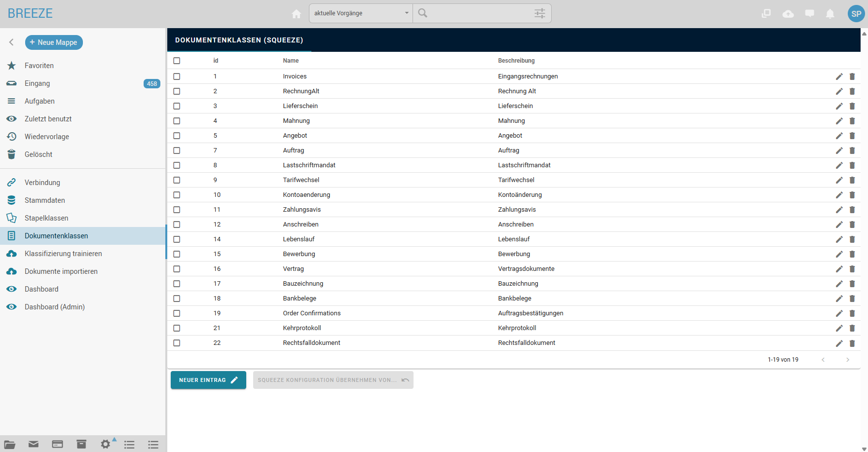868x452 pixels.
Task: Delete the Invoices row with trash icon
Action: pyautogui.click(x=852, y=76)
